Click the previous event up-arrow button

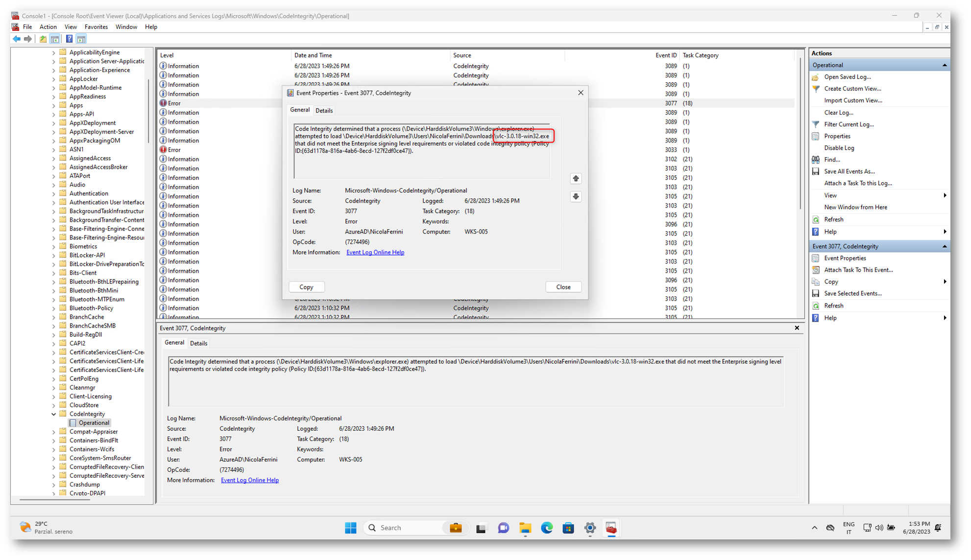tap(576, 179)
